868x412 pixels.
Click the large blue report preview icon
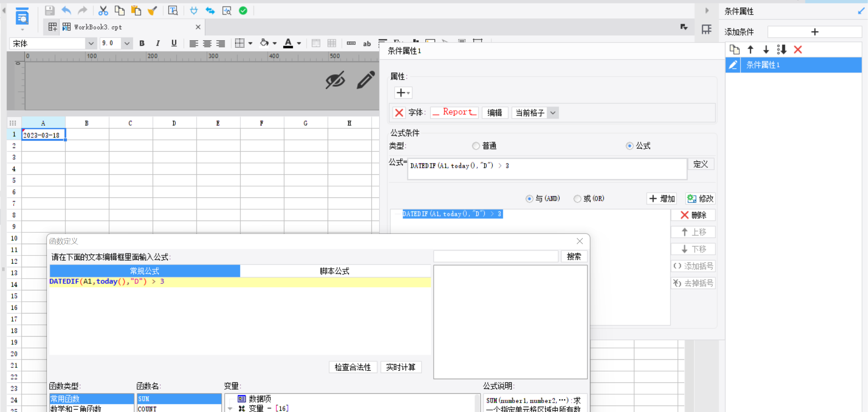pos(22,16)
